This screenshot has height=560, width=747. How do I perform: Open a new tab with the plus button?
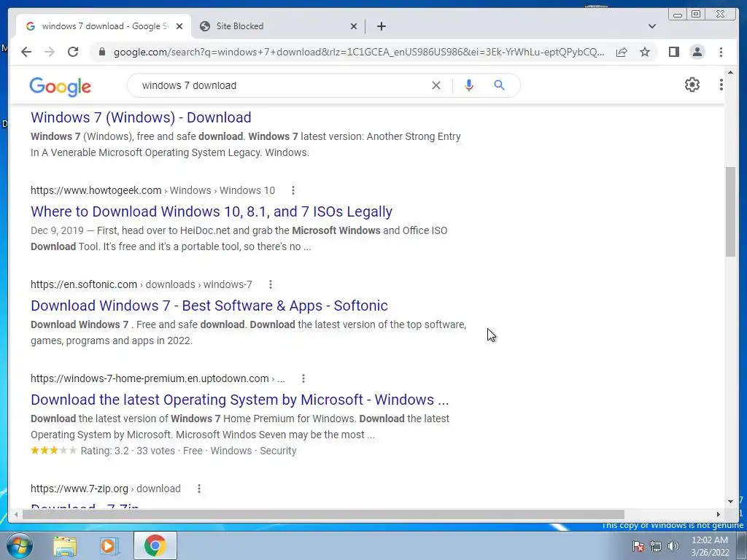pos(381,26)
